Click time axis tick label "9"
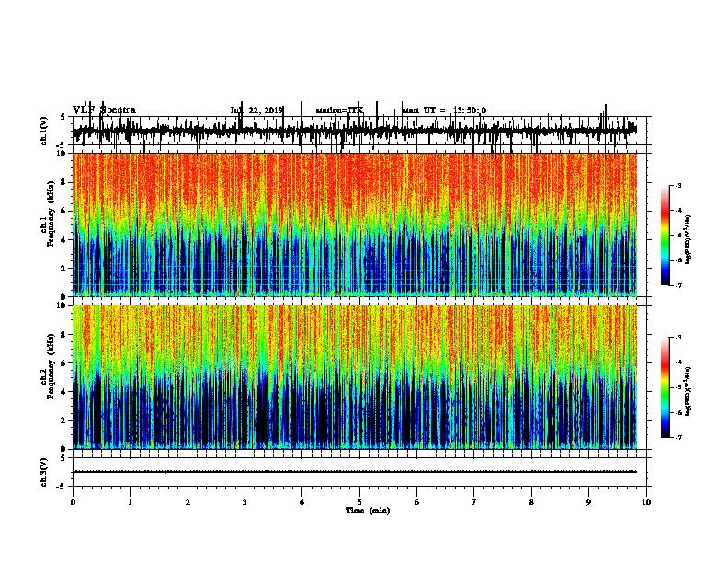728x563 pixels. pyautogui.click(x=588, y=502)
